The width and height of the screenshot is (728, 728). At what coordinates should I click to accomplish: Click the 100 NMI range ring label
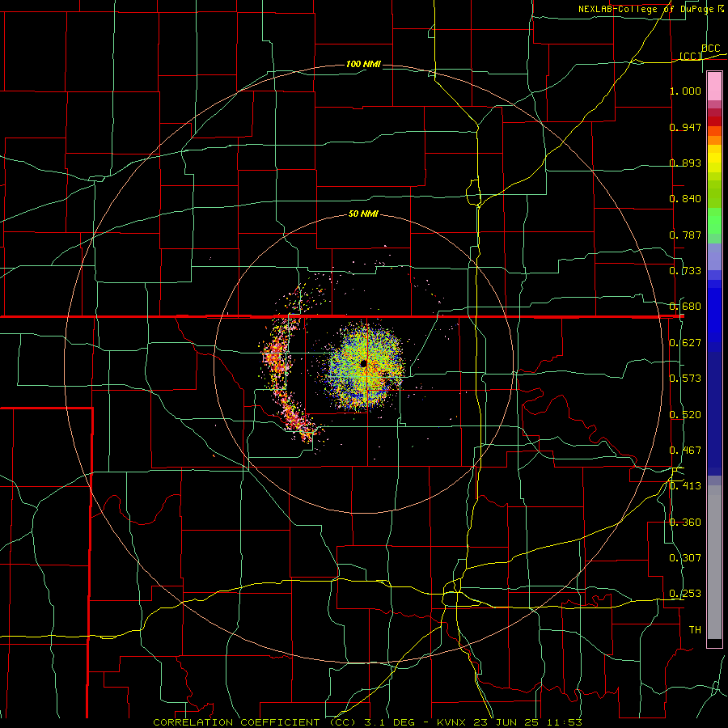point(363,64)
